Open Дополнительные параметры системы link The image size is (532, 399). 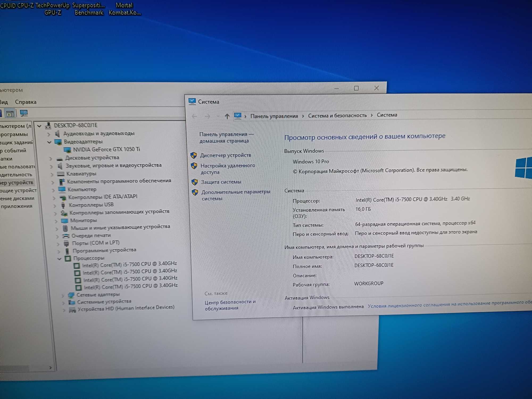236,195
